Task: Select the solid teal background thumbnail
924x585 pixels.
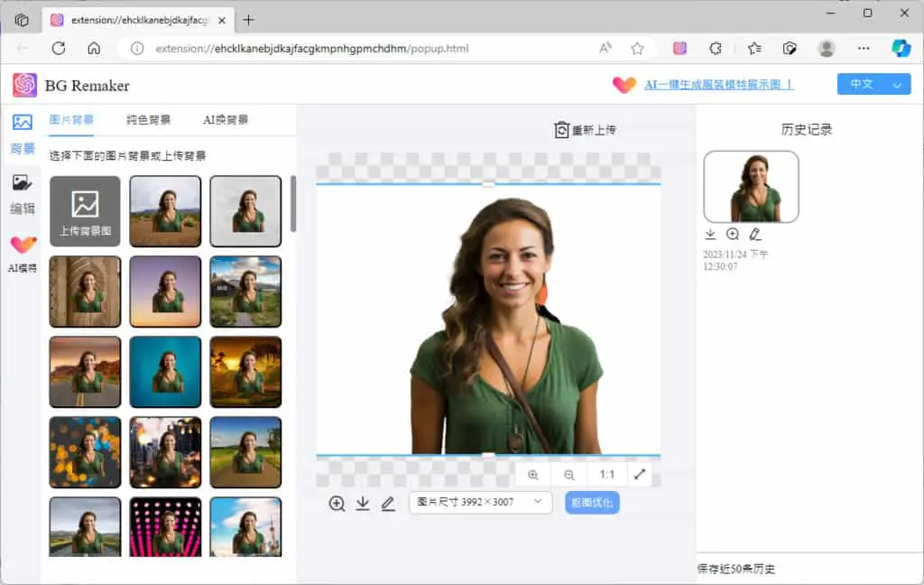Action: coord(165,372)
